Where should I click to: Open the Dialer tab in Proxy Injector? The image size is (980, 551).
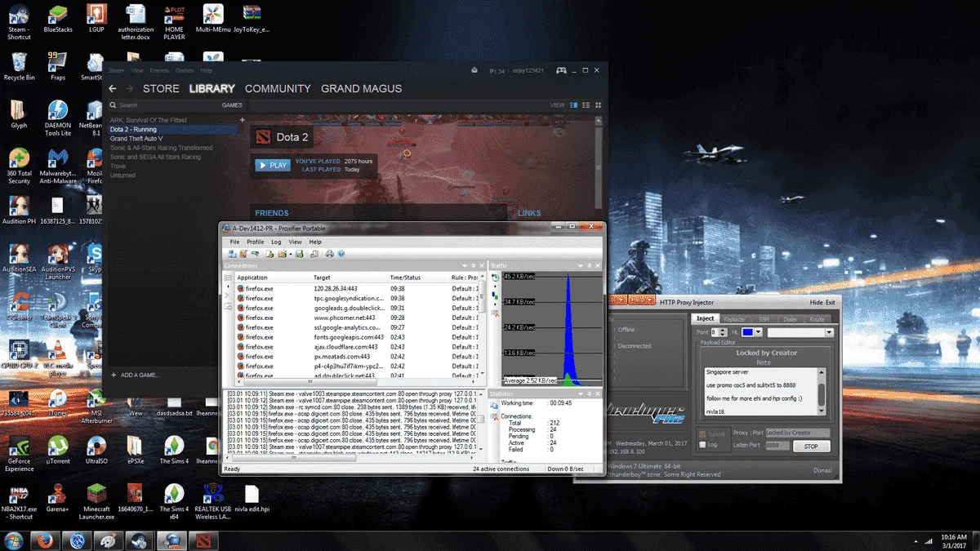click(790, 319)
